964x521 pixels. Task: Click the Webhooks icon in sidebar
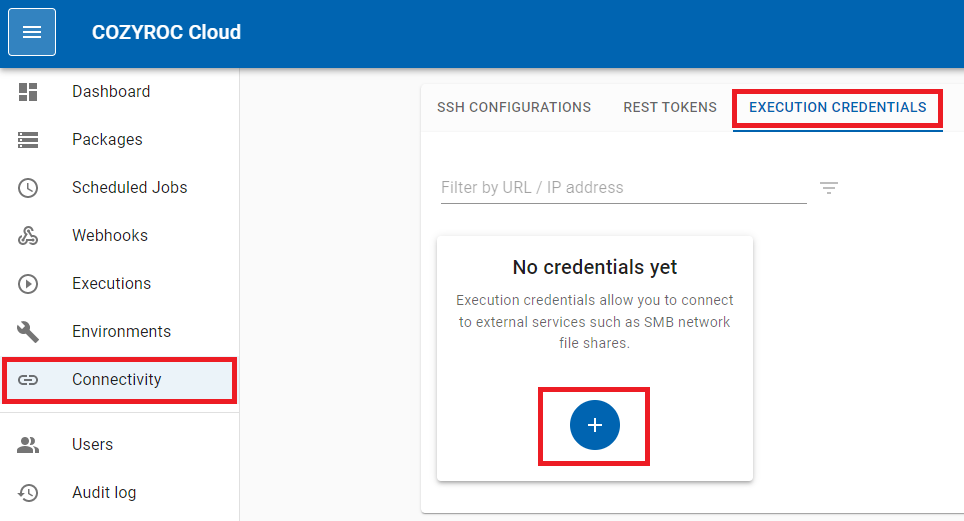(28, 236)
